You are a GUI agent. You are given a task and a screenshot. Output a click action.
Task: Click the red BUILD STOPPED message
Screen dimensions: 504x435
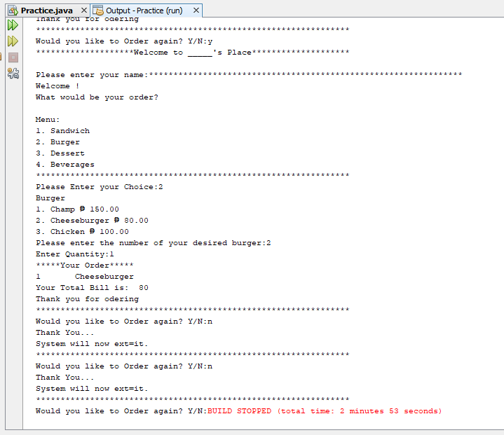(325, 411)
